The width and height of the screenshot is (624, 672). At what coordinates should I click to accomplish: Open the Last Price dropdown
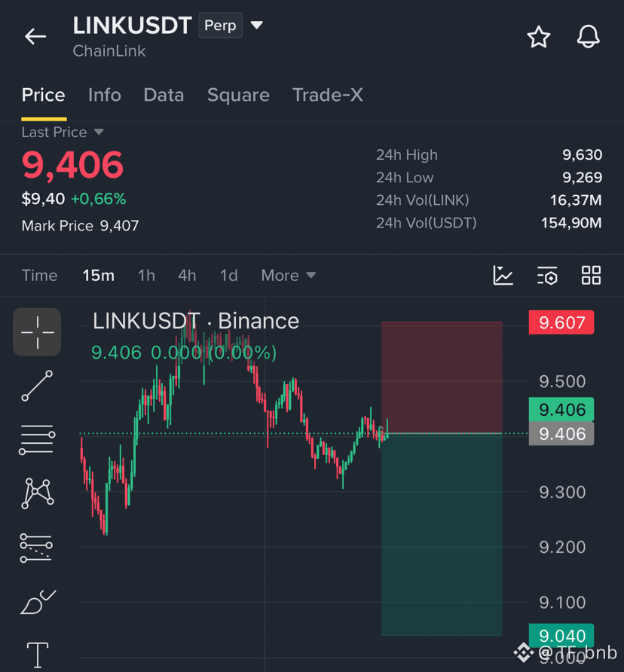[x=63, y=133]
